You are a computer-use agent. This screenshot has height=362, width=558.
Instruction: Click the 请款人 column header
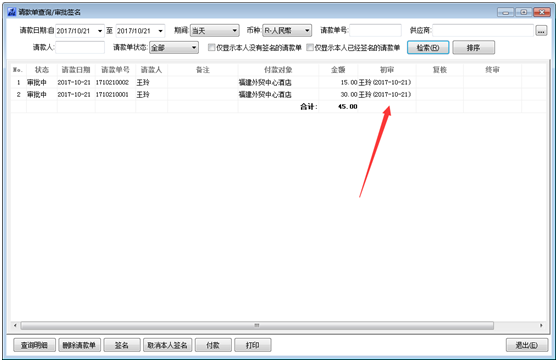[151, 70]
